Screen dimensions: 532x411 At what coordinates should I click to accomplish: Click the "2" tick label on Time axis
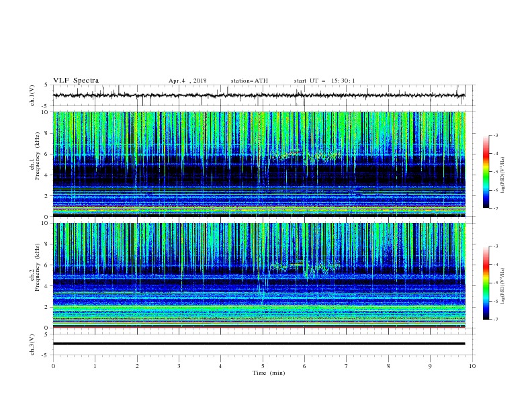(137, 366)
